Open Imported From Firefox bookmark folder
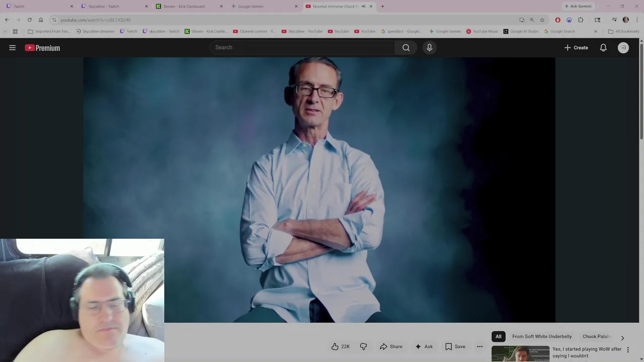The image size is (644, 362). (49, 31)
